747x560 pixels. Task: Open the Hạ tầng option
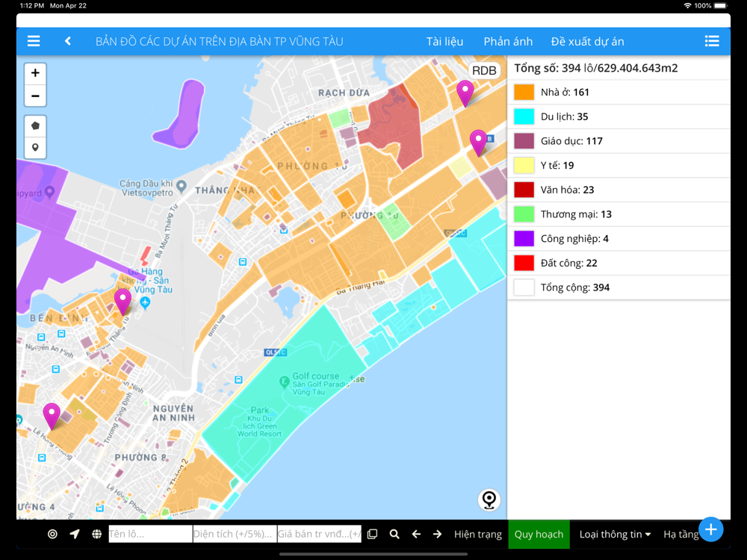point(681,535)
